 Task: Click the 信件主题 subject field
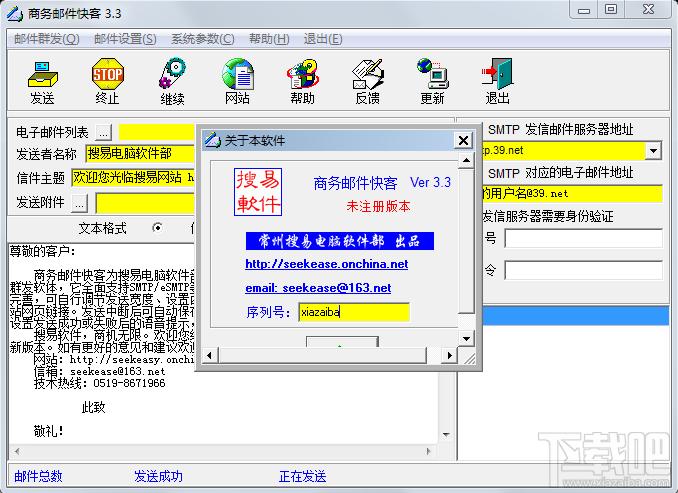click(x=133, y=177)
